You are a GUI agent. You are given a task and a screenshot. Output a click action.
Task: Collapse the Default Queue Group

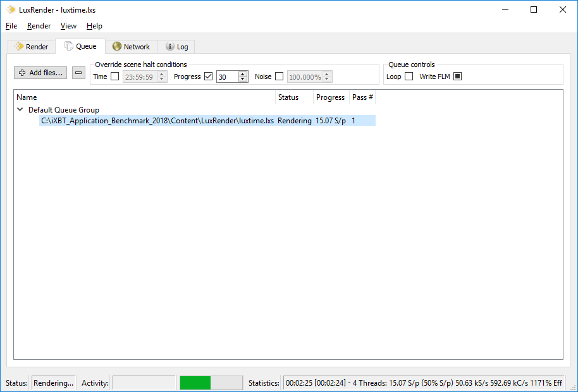point(20,109)
